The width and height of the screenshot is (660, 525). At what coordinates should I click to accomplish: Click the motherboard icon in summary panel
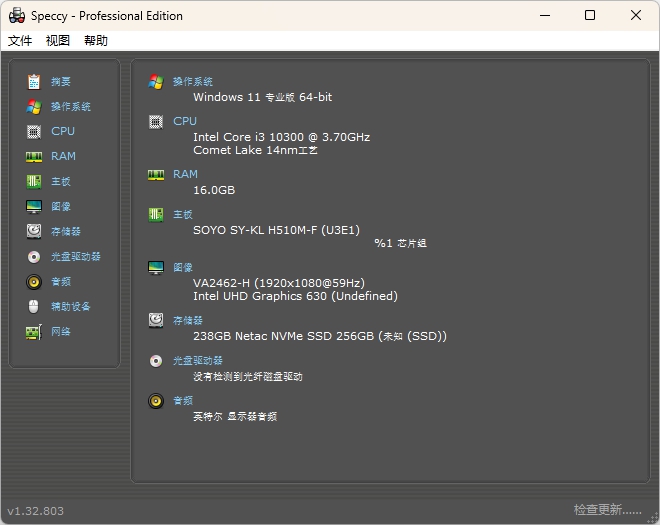pyautogui.click(x=156, y=215)
